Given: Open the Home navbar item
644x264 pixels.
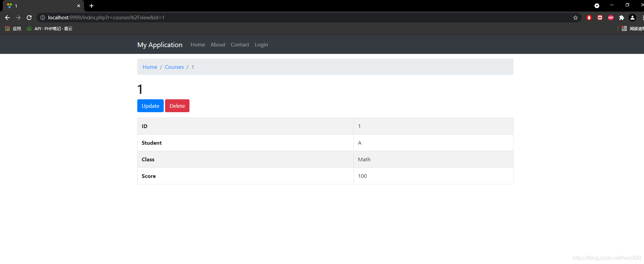Looking at the screenshot, I should (198, 45).
